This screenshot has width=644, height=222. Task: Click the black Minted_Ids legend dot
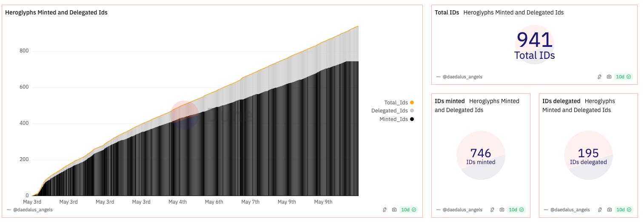coord(412,119)
